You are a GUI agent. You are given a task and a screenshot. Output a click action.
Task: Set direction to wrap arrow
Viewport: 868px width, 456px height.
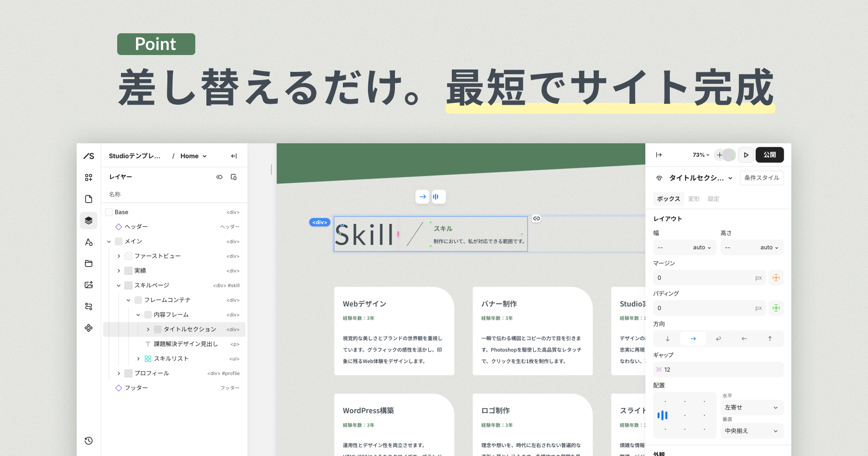click(719, 339)
